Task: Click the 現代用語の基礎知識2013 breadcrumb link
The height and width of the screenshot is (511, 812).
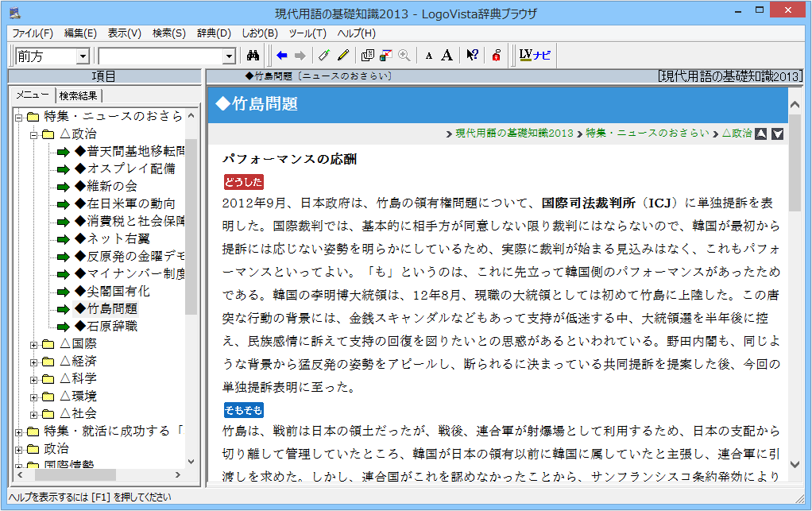Action: coord(514,134)
